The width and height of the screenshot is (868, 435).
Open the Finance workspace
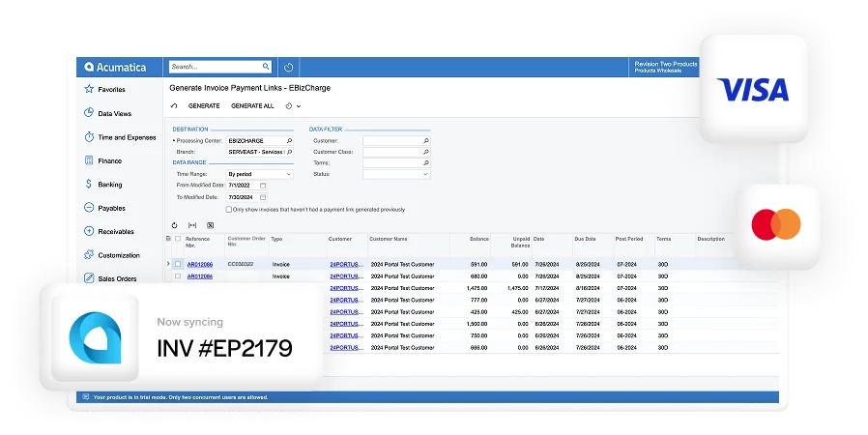(109, 161)
